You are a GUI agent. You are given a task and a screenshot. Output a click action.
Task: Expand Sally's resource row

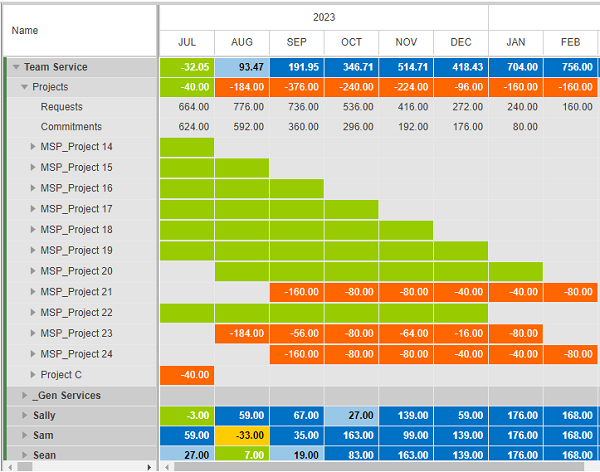coord(25,415)
